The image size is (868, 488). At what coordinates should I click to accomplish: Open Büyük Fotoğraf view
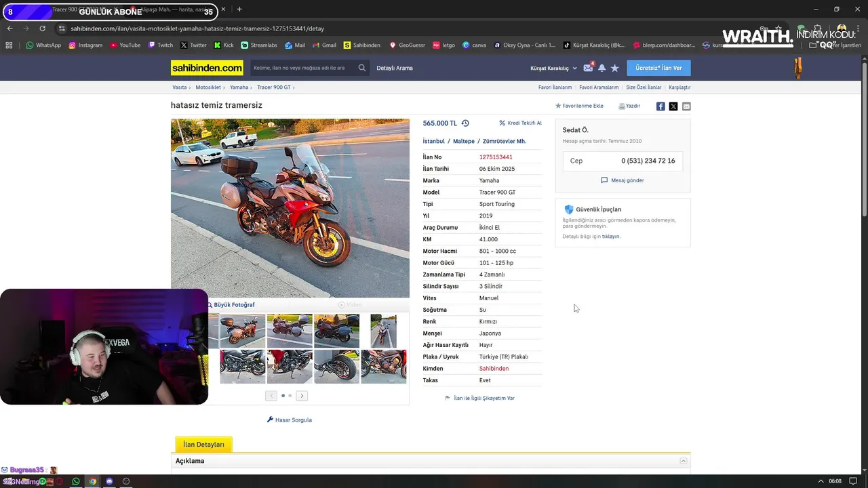coord(231,305)
